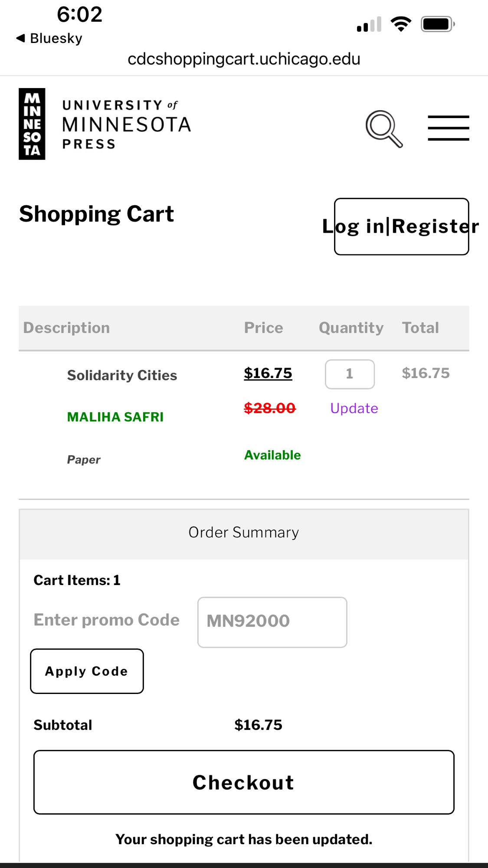Viewport: 488px width, 868px height.
Task: Focus the promo code field
Action: 272,622
